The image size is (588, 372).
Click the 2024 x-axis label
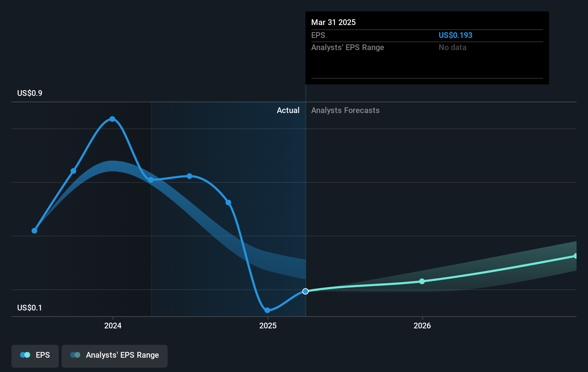(x=113, y=325)
